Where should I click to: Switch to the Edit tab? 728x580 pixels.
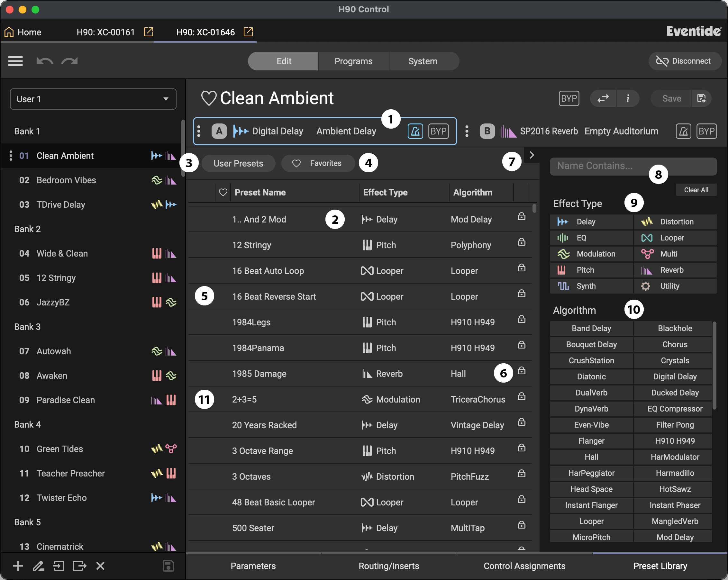click(283, 61)
